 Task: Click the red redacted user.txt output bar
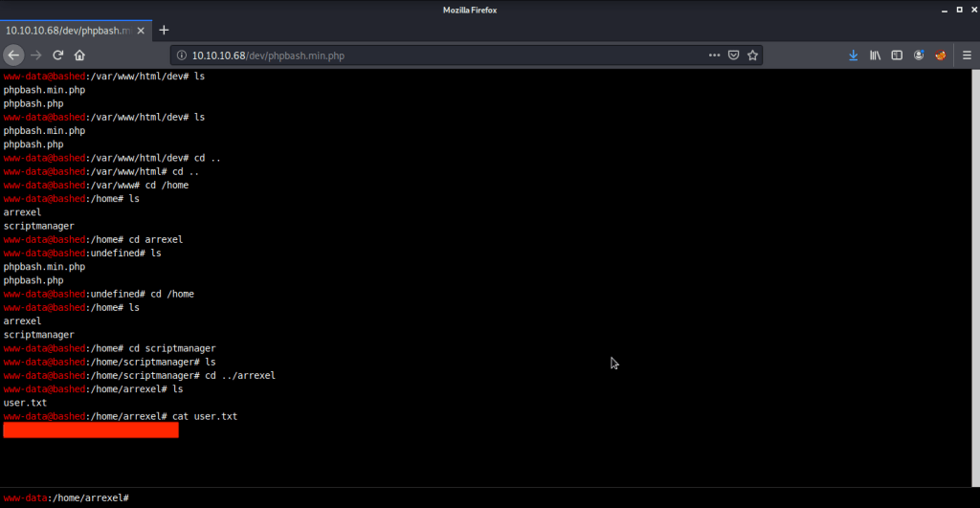[x=91, y=431]
